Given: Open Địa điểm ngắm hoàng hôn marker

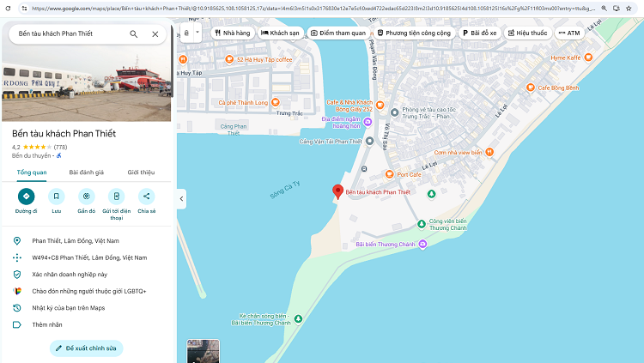Looking at the screenshot, I should (368, 122).
